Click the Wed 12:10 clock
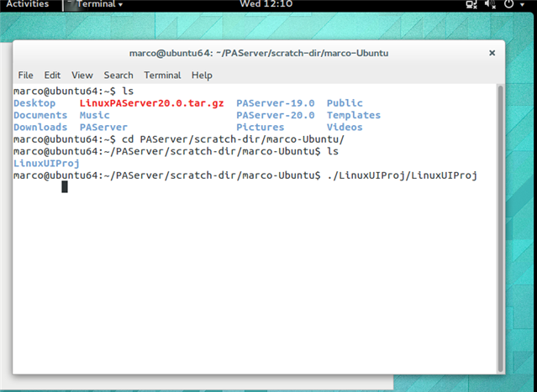The height and width of the screenshot is (392, 537). point(266,4)
